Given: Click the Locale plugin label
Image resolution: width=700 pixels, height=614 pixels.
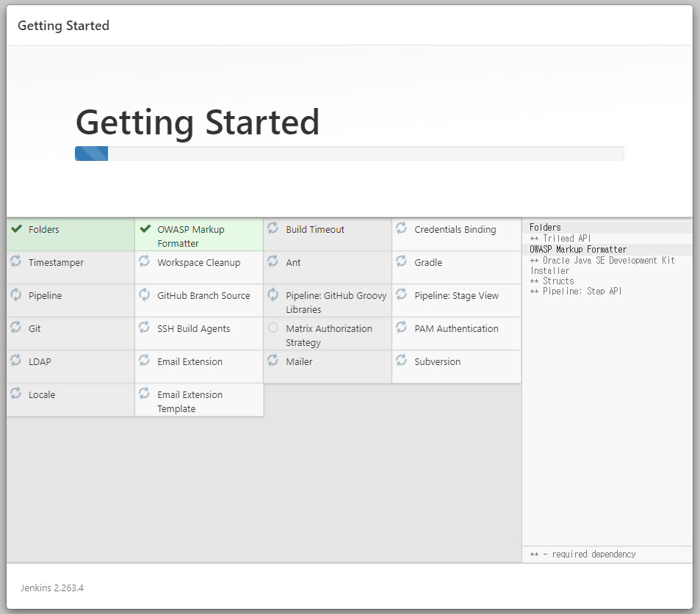Looking at the screenshot, I should [x=42, y=394].
